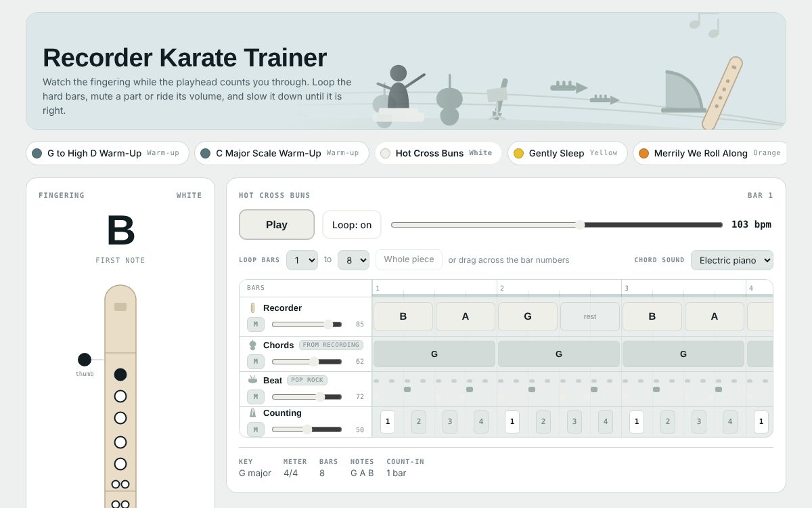Click the G A B notes value
Image resolution: width=812 pixels, height=508 pixels.
pyautogui.click(x=362, y=473)
